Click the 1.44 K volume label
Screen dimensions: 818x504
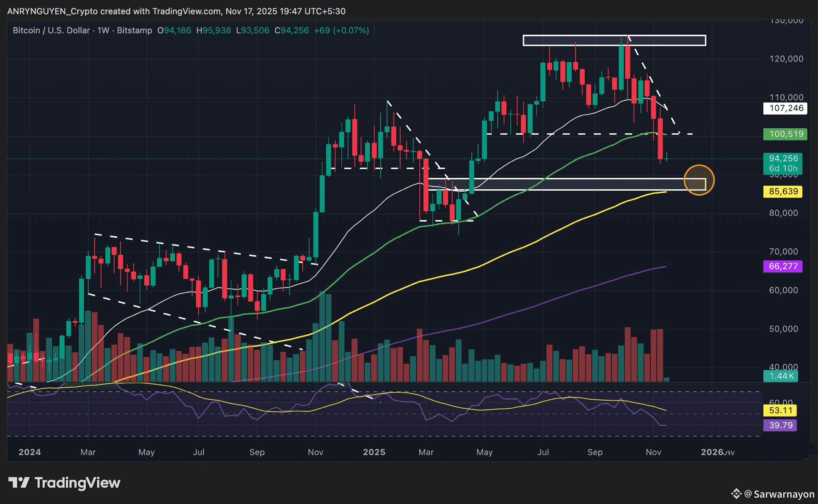pos(781,376)
